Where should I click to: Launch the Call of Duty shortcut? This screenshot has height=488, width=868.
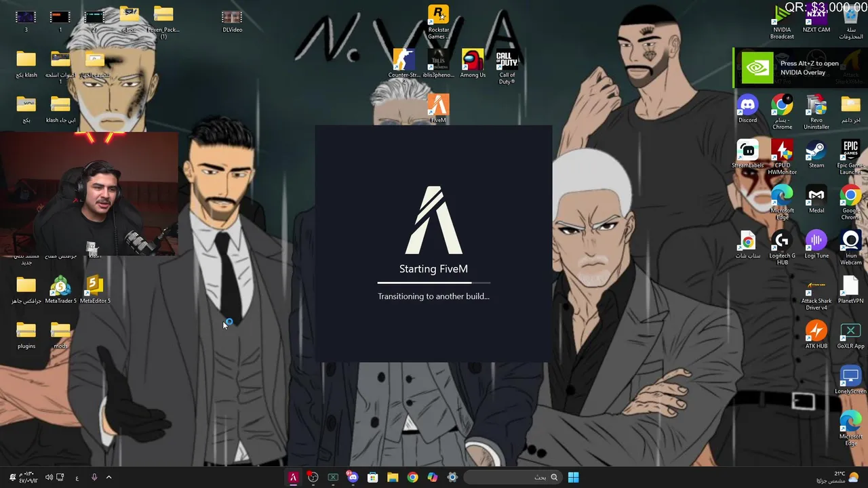coord(507,67)
